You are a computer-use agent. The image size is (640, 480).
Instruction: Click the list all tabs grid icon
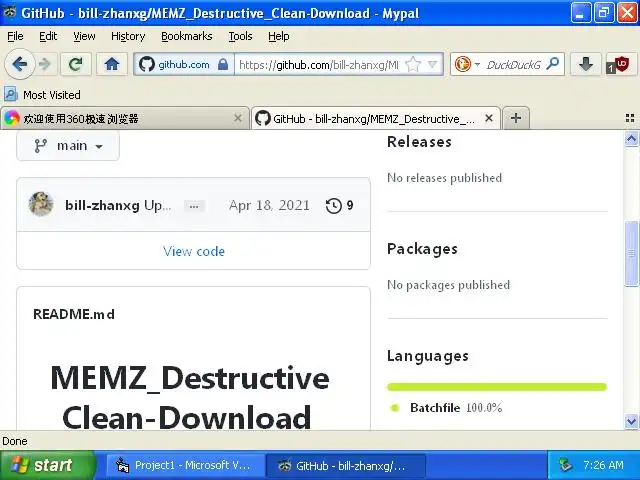(630, 118)
